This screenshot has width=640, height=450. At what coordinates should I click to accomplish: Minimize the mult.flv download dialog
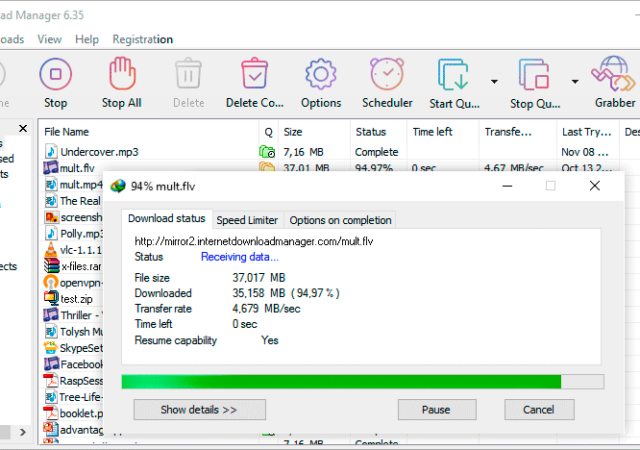coord(507,186)
